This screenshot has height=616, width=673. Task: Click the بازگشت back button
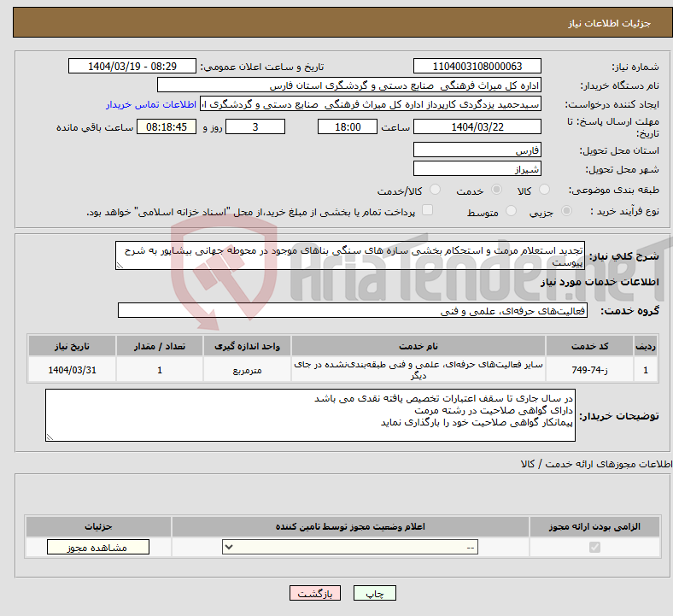(x=314, y=593)
